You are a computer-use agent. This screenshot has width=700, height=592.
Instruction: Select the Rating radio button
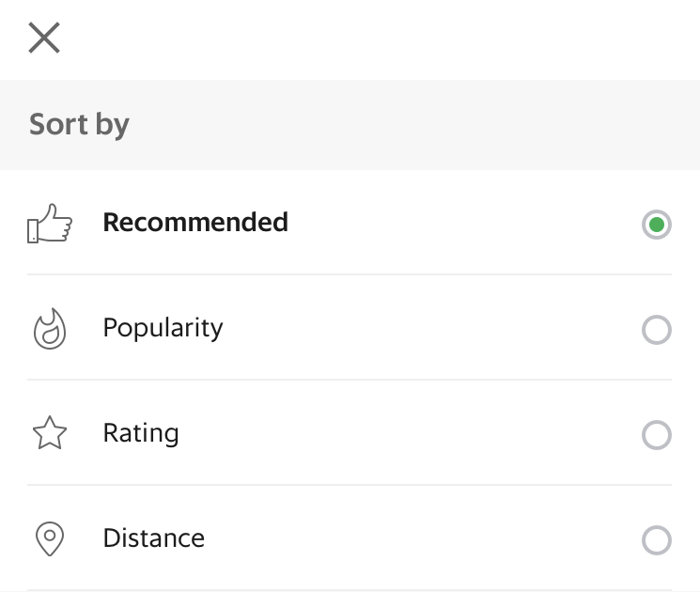(x=656, y=435)
